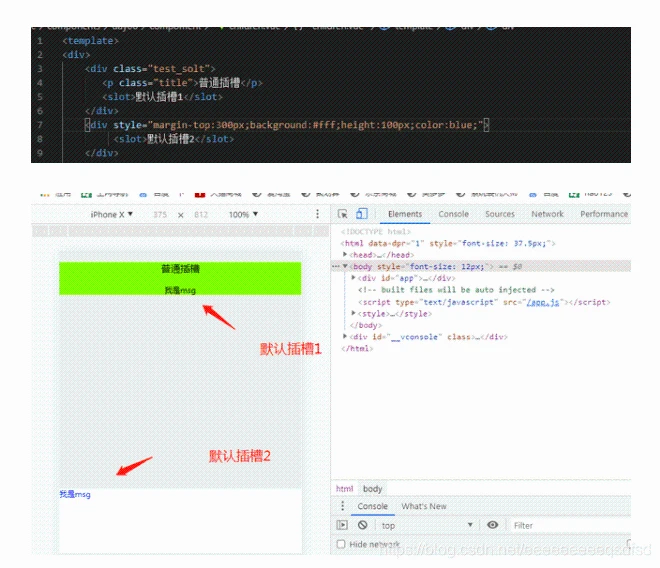Open the /app.js script link

(x=543, y=302)
